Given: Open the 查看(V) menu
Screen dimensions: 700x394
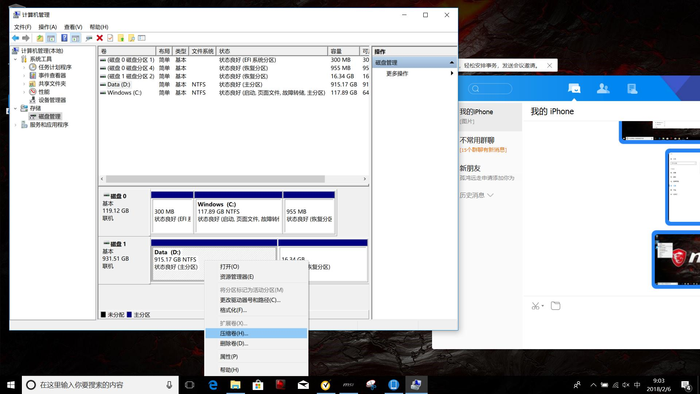Looking at the screenshot, I should pyautogui.click(x=73, y=27).
